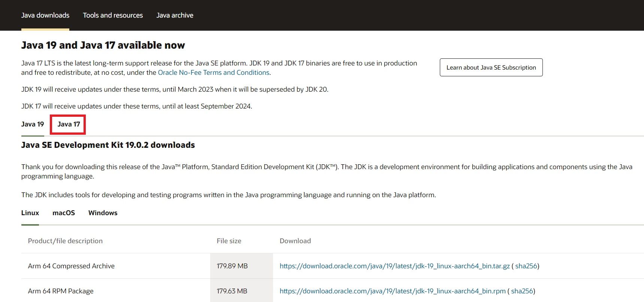
Task: Click the Product/file description column header
Action: click(65, 241)
